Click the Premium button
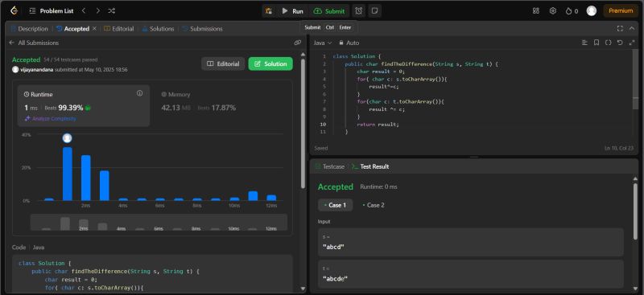Screen dimensions: 644x295 (x=621, y=10)
